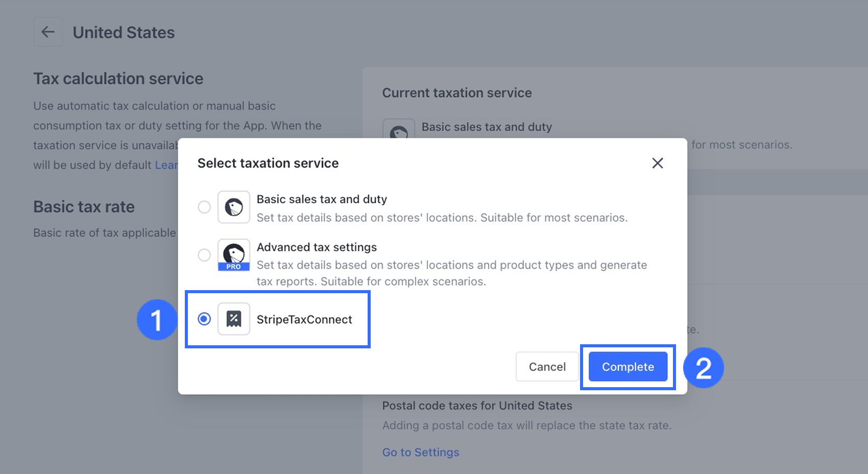
Task: Click the Advanced tax settings PRO icon
Action: pyautogui.click(x=234, y=255)
